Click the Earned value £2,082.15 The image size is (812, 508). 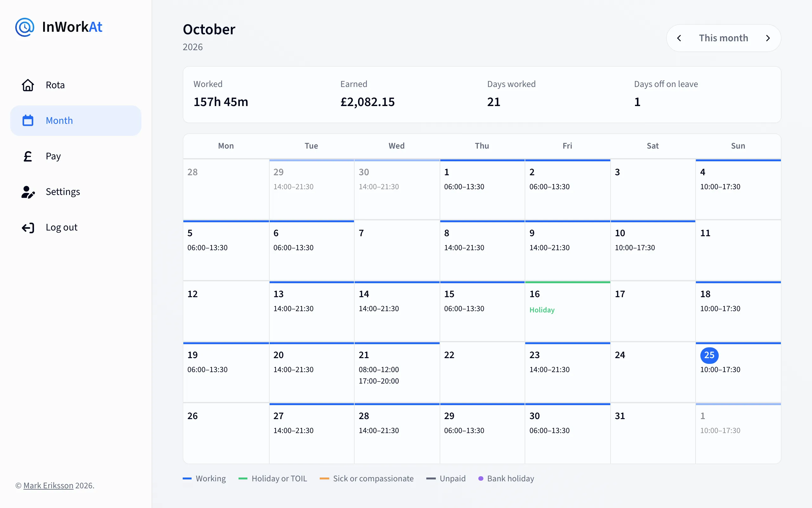click(367, 102)
